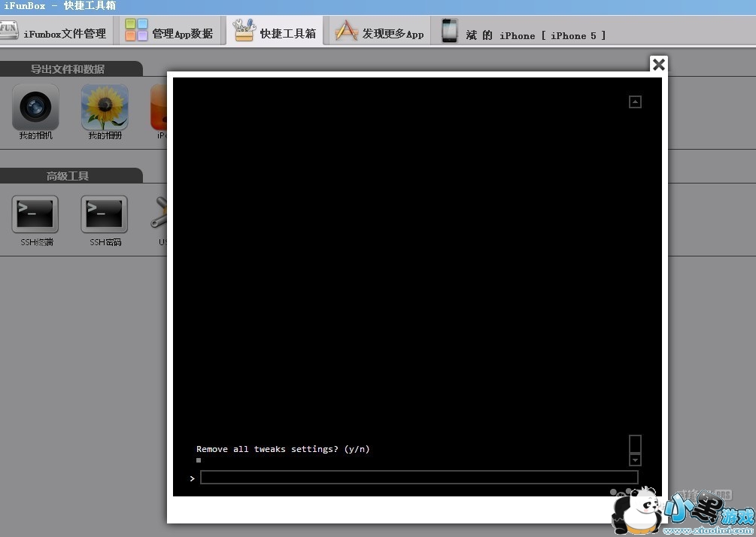Click the terminal command input field
This screenshot has height=537, width=756.
[x=419, y=478]
